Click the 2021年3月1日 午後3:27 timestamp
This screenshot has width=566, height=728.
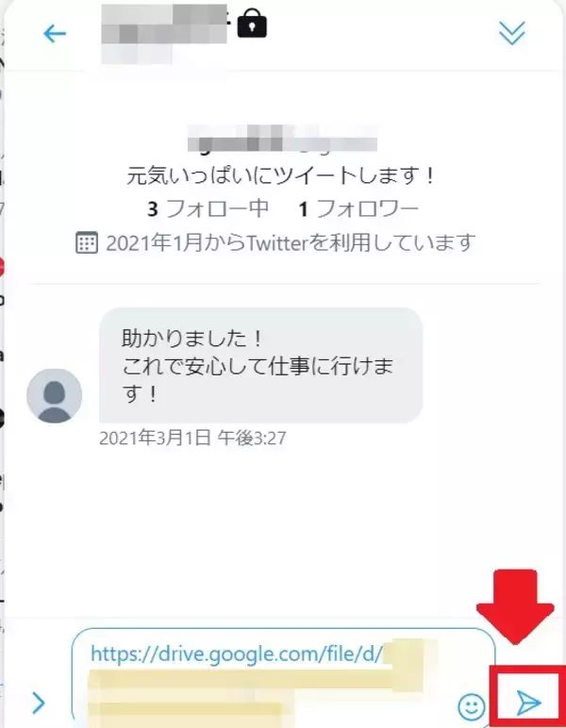click(192, 438)
